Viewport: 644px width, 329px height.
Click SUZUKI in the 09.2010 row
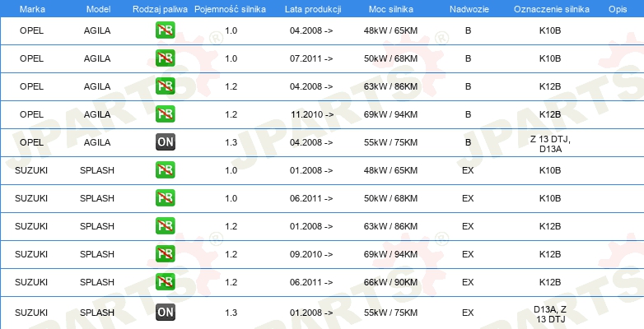pyautogui.click(x=31, y=254)
